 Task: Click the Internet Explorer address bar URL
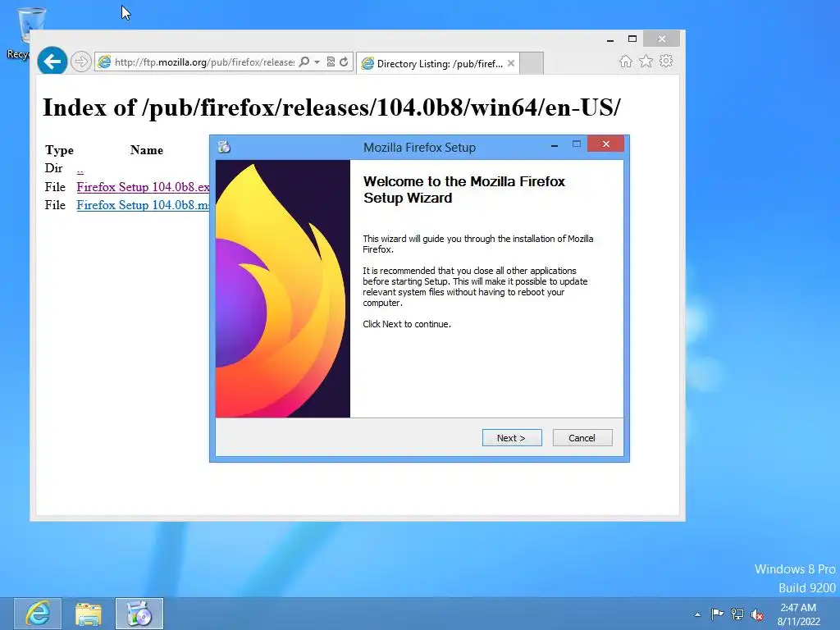[x=204, y=62]
